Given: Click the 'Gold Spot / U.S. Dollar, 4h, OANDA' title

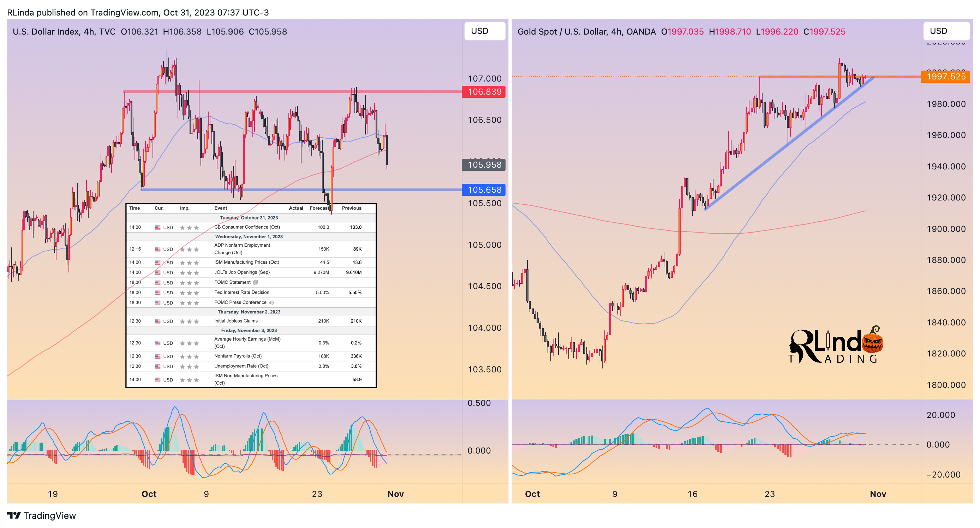Looking at the screenshot, I should point(586,31).
